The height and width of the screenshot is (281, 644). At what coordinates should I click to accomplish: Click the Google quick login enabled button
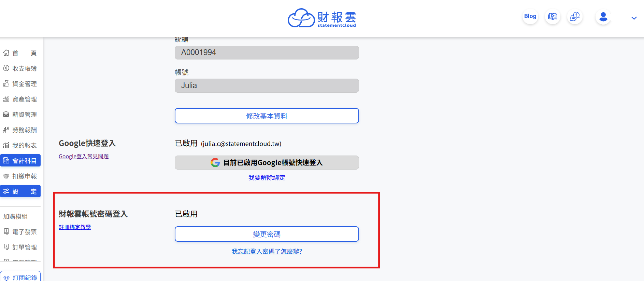pyautogui.click(x=267, y=163)
